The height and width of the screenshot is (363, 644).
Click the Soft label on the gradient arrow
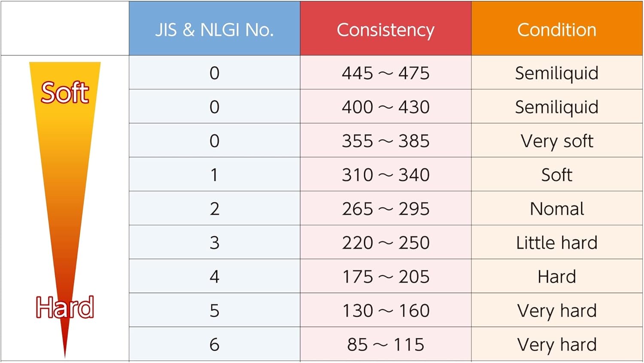pyautogui.click(x=65, y=92)
